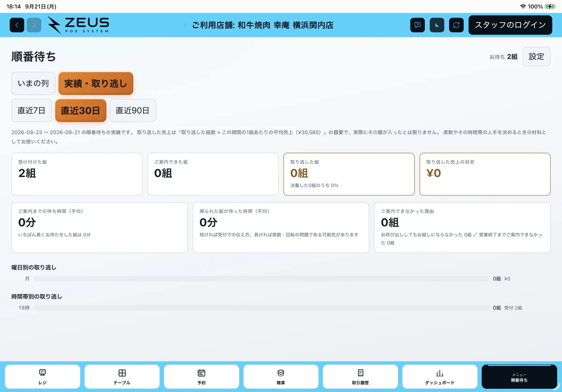562x392 pixels.
Task: Select 実績・取り逃し tab
Action: click(96, 84)
